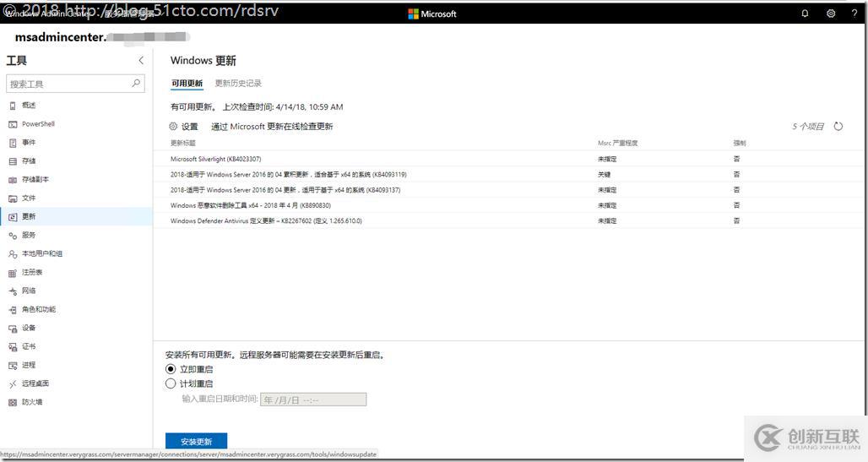The height and width of the screenshot is (462, 868).
Task: Click the 安装更新 button
Action: [x=197, y=441]
